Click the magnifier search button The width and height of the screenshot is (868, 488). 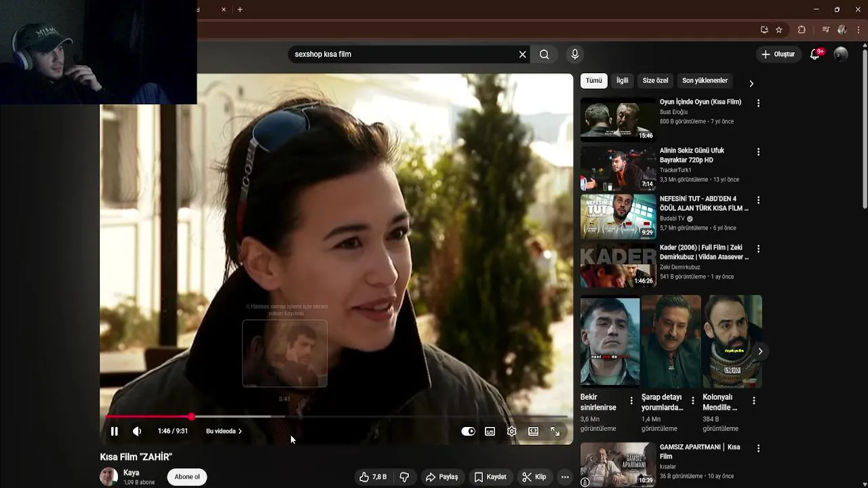point(544,54)
